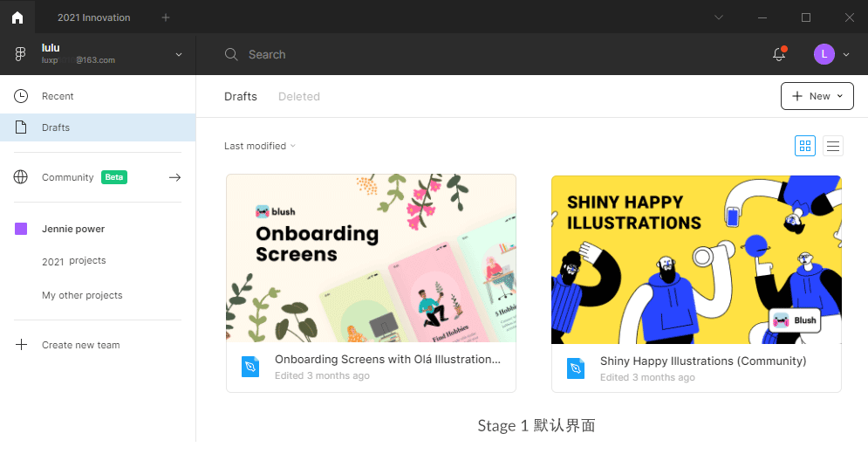Open the 2021 projects project
The height and width of the screenshot is (454, 868).
73,260
